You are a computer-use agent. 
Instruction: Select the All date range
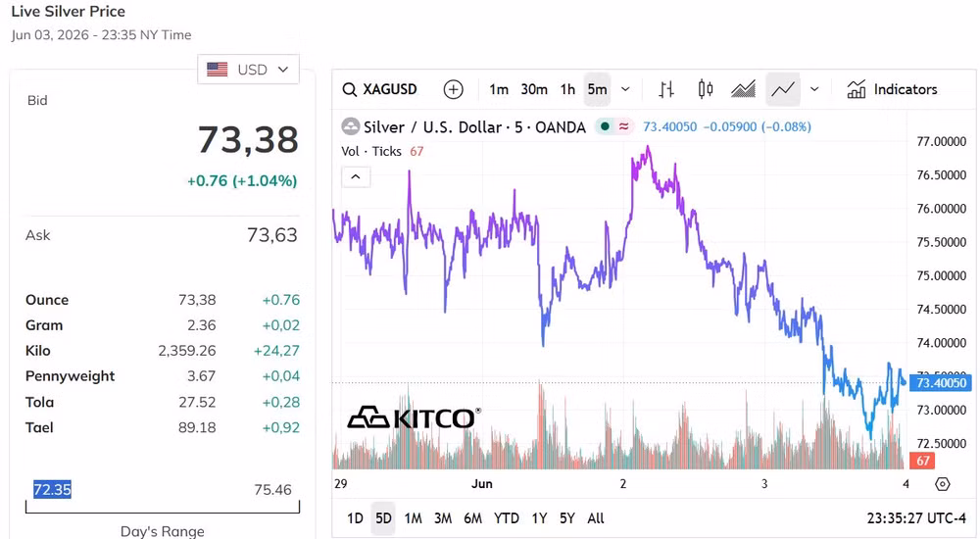(x=596, y=518)
